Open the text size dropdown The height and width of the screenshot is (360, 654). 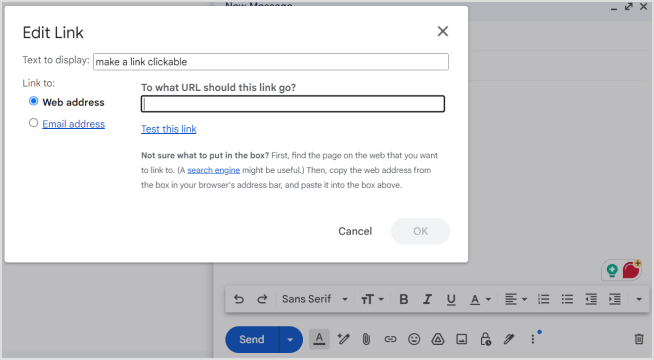[372, 299]
